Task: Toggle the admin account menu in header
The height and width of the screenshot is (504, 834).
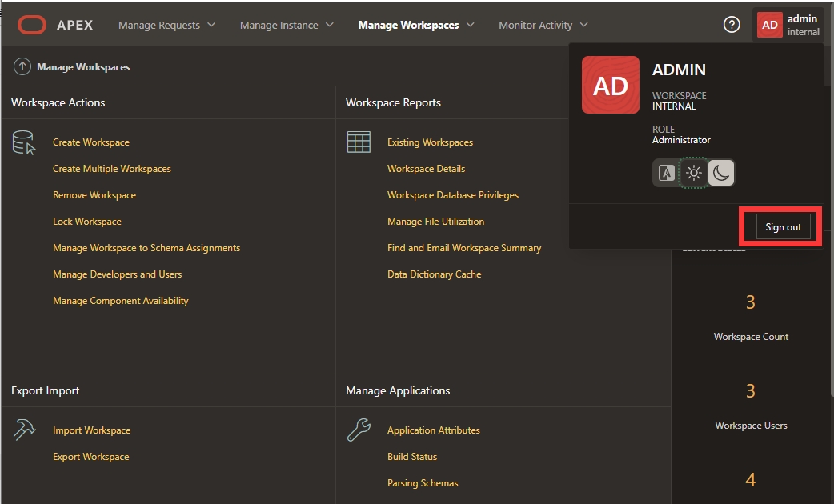Action: (x=788, y=25)
